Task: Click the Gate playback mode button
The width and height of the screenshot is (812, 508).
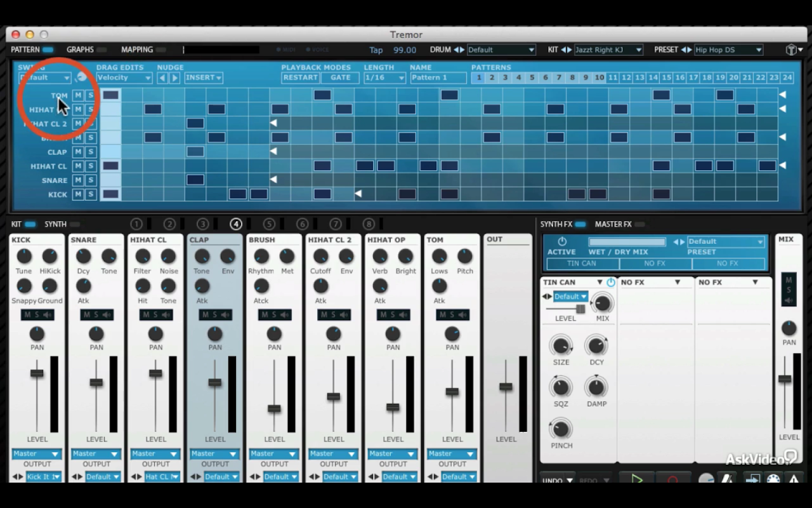Action: click(x=340, y=77)
